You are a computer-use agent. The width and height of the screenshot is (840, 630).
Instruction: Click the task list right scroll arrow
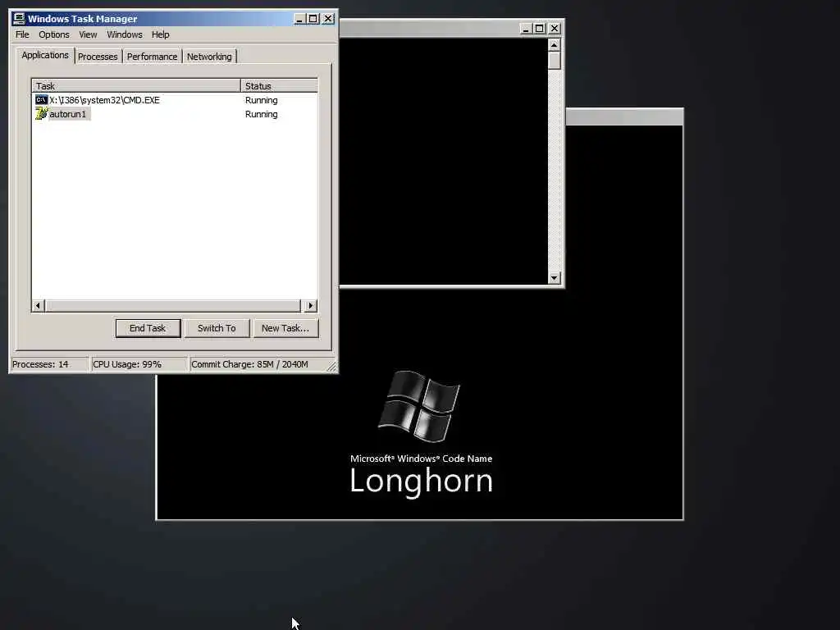tap(311, 306)
